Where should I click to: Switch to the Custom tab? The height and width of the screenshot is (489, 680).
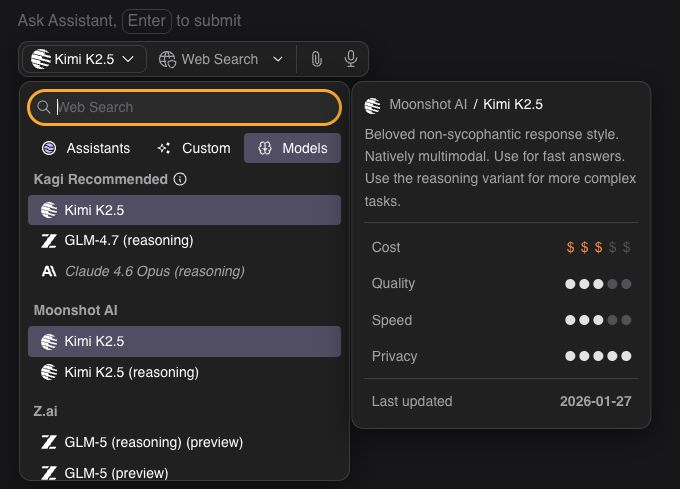coord(193,148)
